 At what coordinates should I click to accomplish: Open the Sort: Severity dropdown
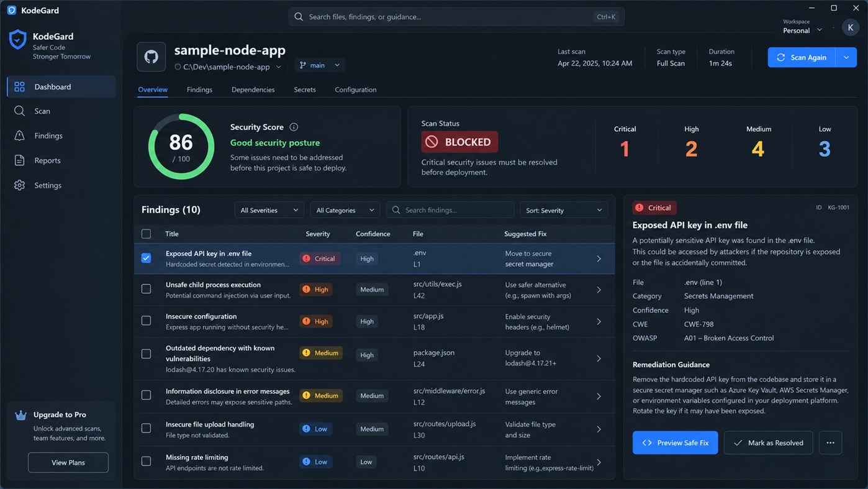564,210
